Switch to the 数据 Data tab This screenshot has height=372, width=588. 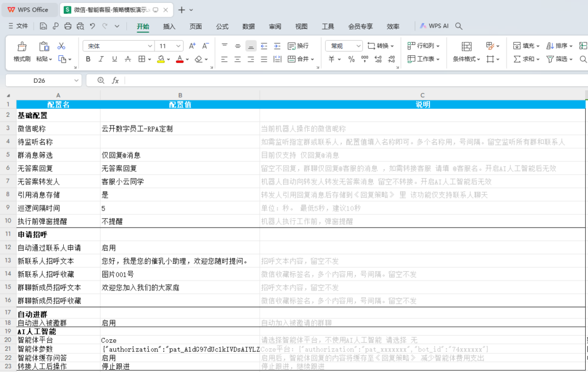click(x=248, y=26)
